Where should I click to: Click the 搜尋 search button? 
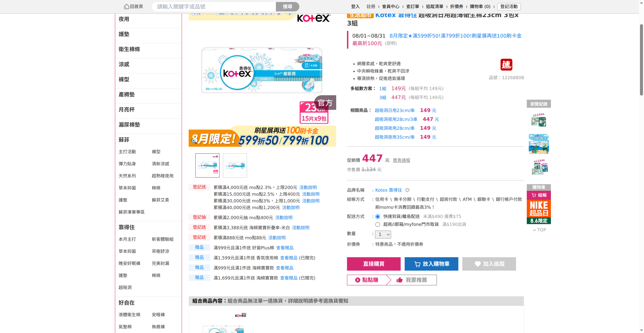(x=287, y=7)
